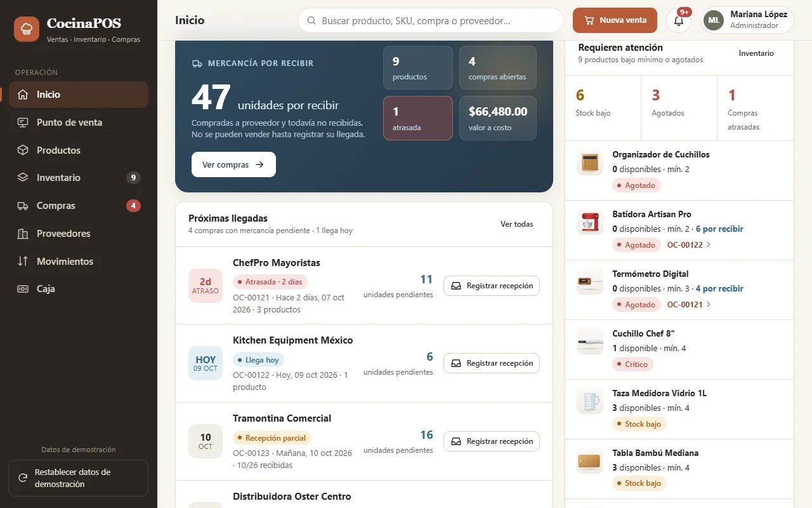Click the 3 Agotados summary tile
The image size is (812, 508).
point(679,107)
